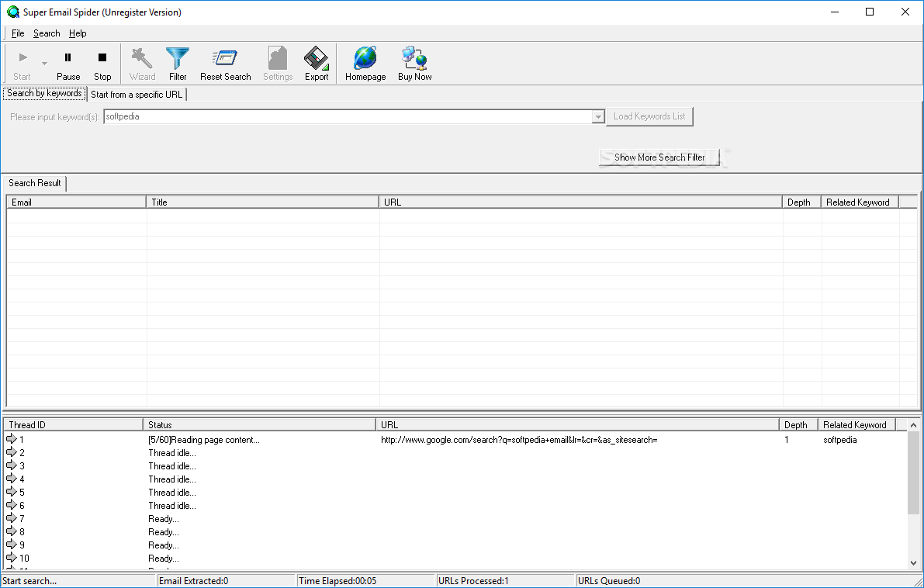Image resolution: width=924 pixels, height=588 pixels.
Task: Click the URL column header in Search Result
Action: click(580, 202)
